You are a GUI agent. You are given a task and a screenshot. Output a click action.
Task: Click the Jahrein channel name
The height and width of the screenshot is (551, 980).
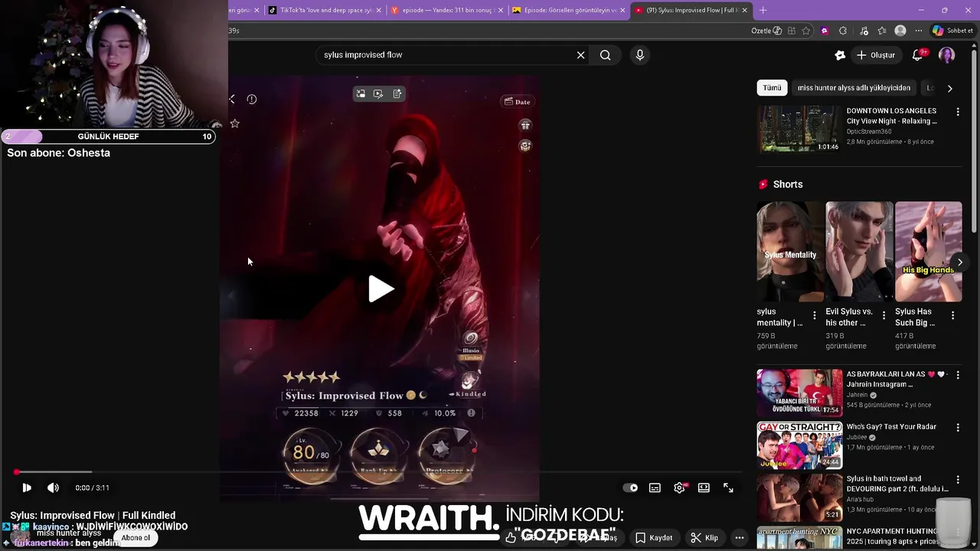tap(858, 395)
